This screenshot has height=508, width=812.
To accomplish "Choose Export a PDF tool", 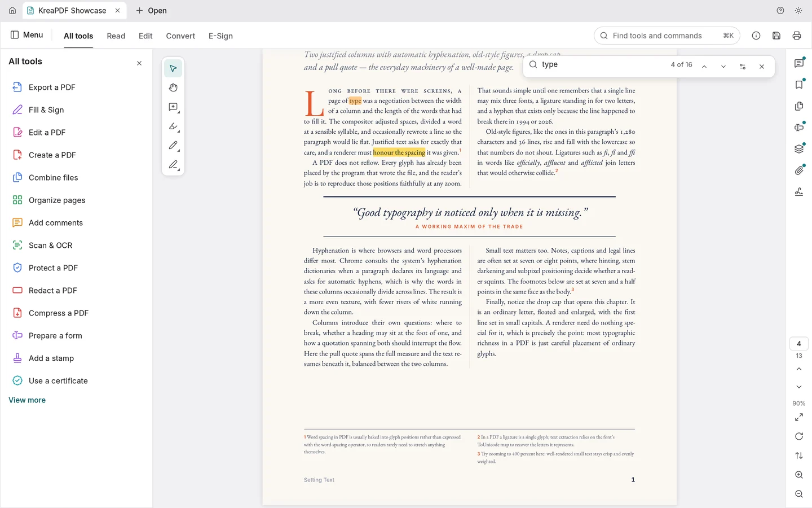I will click(76, 87).
